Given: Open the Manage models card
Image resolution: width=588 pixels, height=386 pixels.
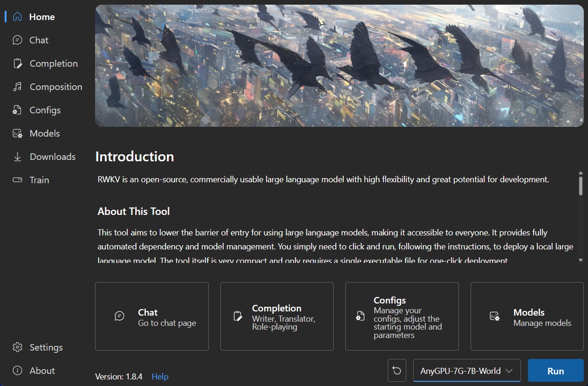Looking at the screenshot, I should pos(527,316).
